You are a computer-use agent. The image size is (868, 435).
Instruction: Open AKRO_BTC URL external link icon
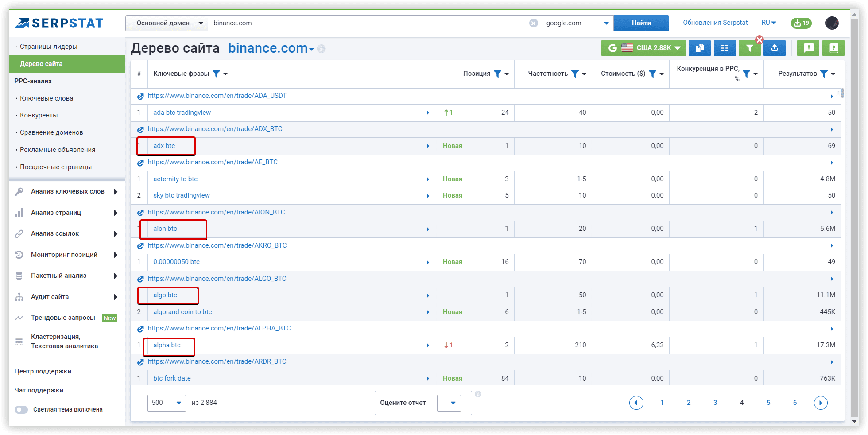tap(140, 246)
